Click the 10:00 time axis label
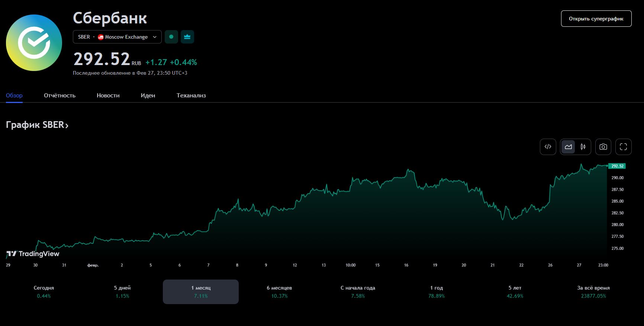644x326 pixels. click(350, 265)
